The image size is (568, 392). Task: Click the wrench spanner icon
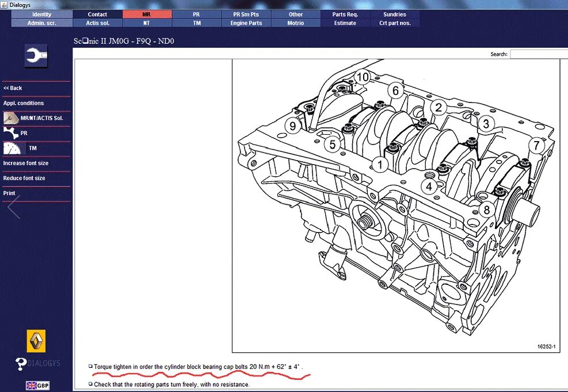coord(36,56)
